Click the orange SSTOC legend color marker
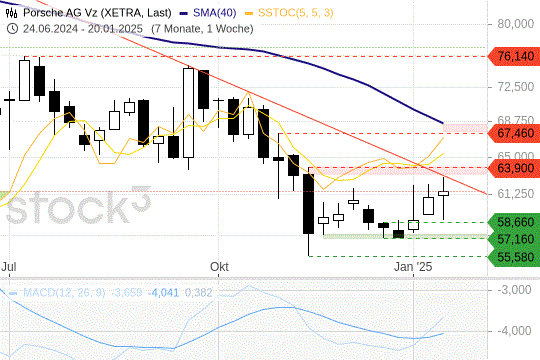540x360 pixels. tap(249, 14)
